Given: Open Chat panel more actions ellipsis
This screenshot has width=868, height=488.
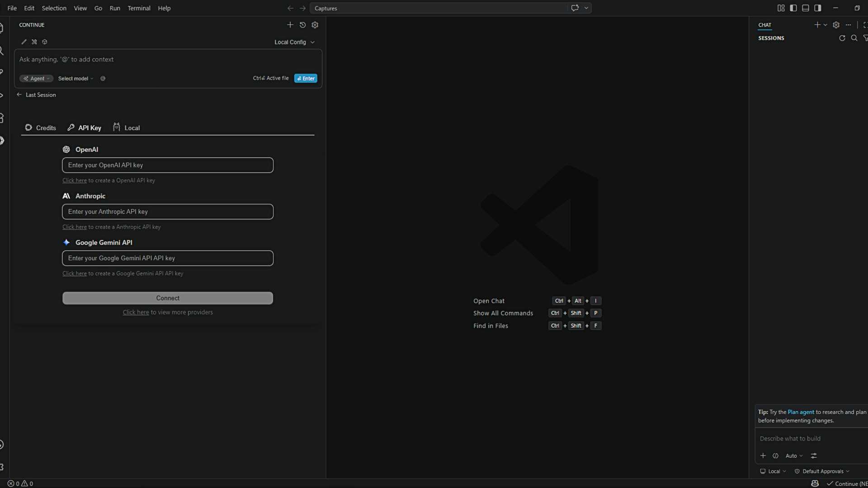Looking at the screenshot, I should click(x=849, y=25).
